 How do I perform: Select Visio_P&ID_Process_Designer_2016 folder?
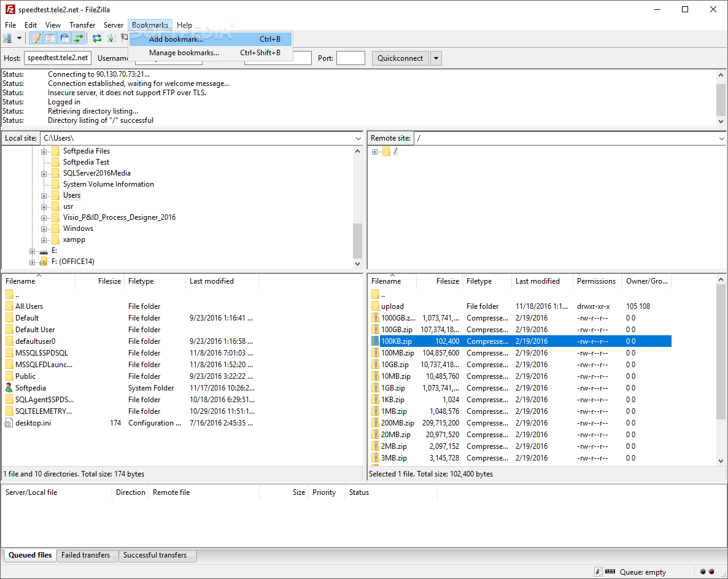click(119, 217)
